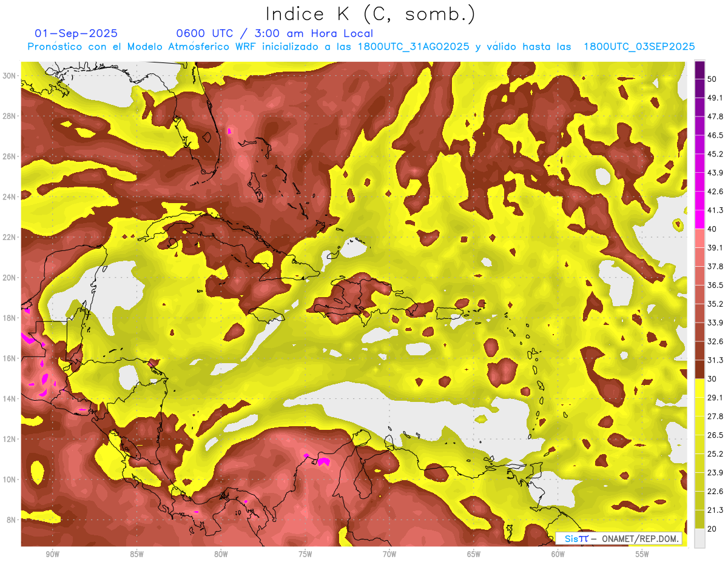Click the colorbar value 36.5
Viewport: 728px width, 562px height.
(x=715, y=286)
